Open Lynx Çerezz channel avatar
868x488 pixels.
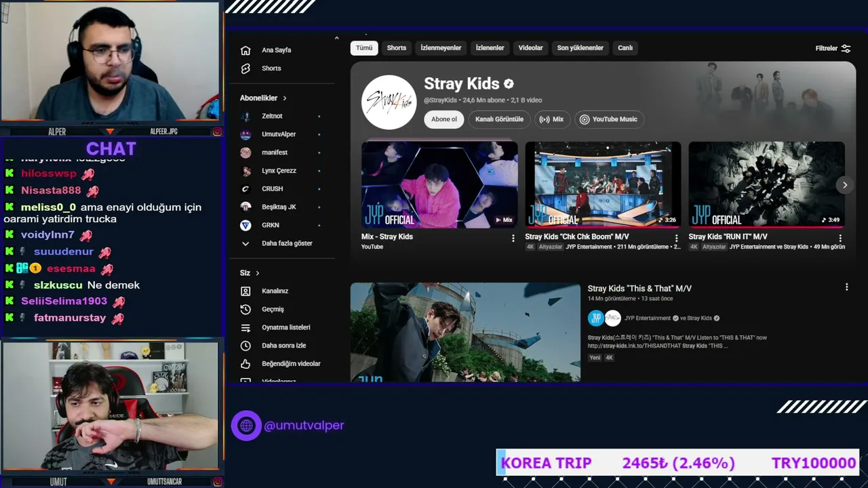pos(245,171)
